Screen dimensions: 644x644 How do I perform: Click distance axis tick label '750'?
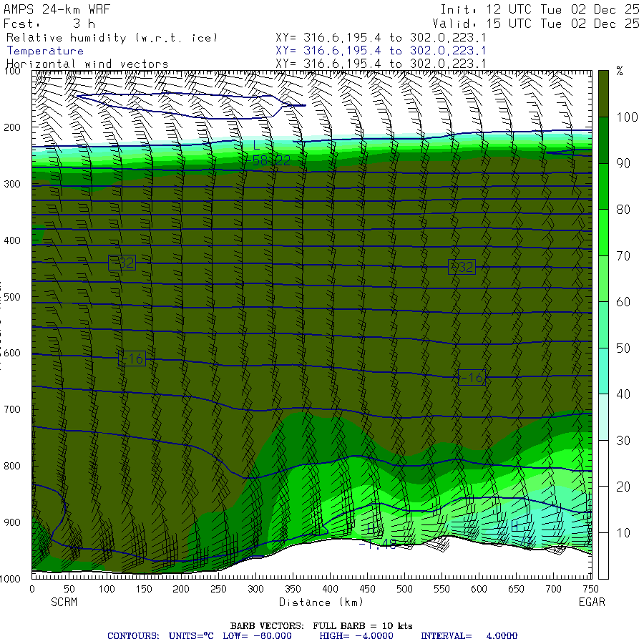[x=590, y=589]
